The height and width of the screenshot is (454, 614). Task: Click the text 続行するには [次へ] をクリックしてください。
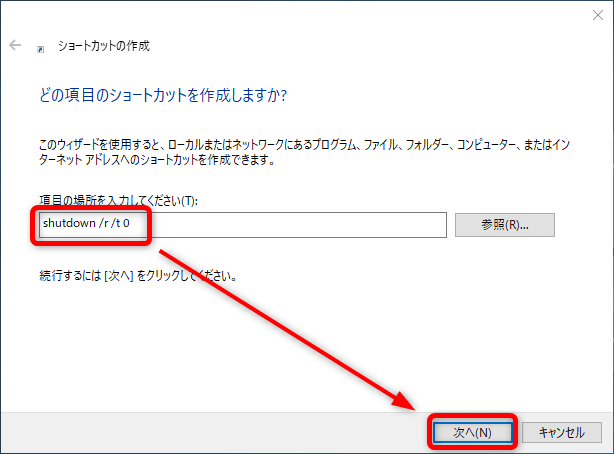[138, 276]
